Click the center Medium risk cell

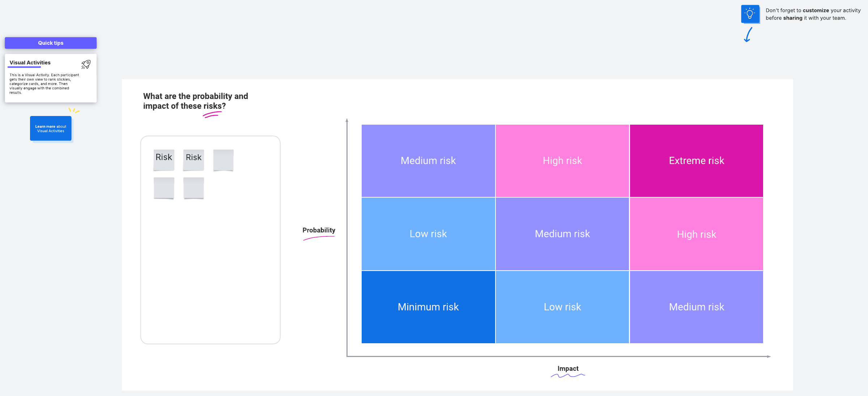(562, 234)
